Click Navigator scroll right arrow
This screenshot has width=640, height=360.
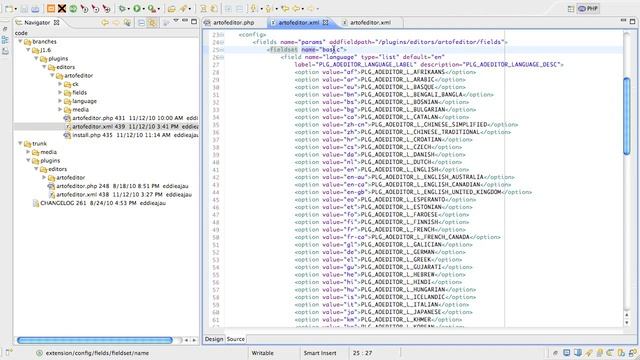coord(194,340)
